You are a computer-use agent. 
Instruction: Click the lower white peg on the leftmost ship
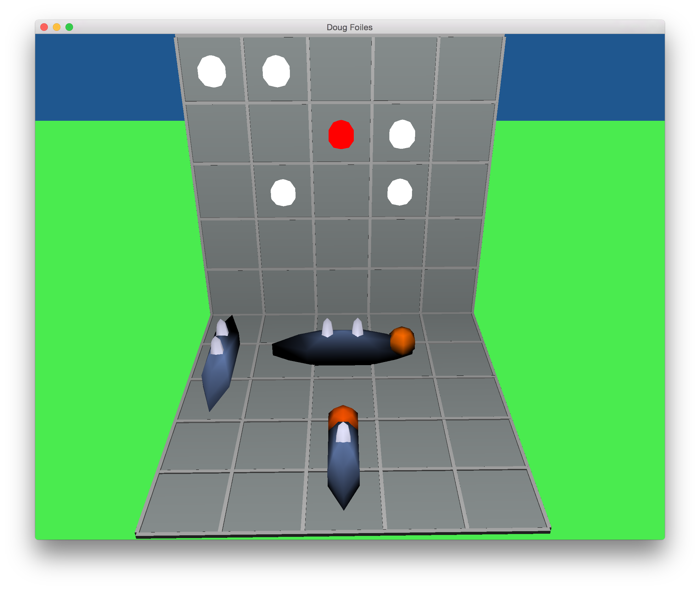[217, 346]
